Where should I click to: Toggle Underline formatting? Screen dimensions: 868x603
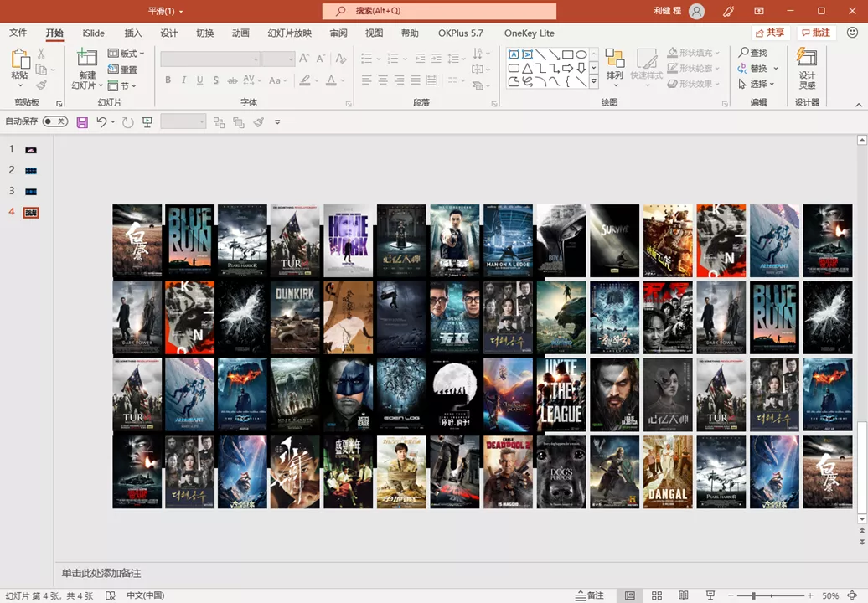tap(200, 80)
